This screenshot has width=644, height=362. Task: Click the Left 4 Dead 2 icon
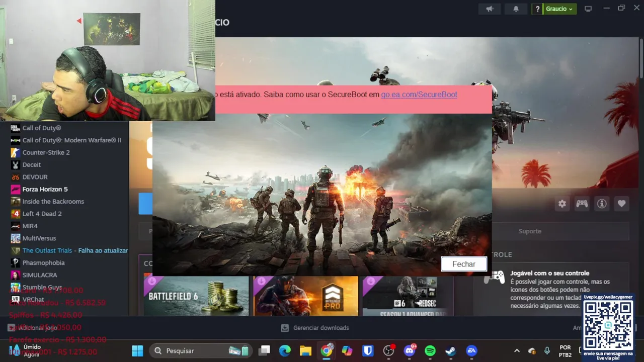15,214
